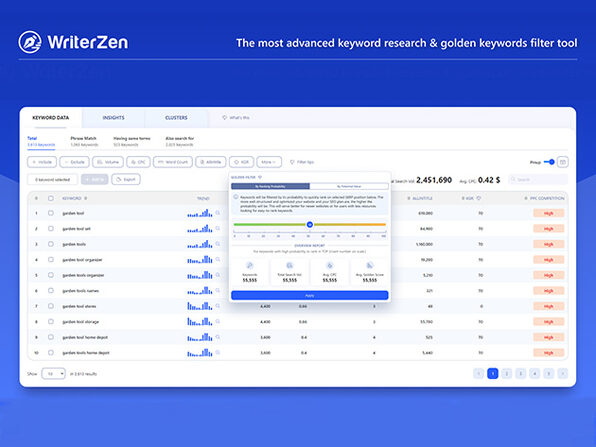Click the column layout icon next to Group toggle
Viewport: 596px width, 447px height.
pos(563,162)
